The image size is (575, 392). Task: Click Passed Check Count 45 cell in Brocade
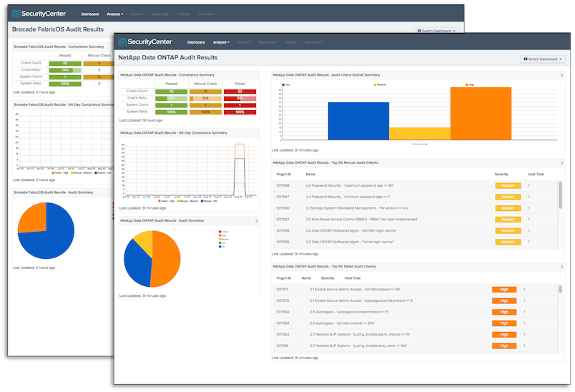(65, 63)
